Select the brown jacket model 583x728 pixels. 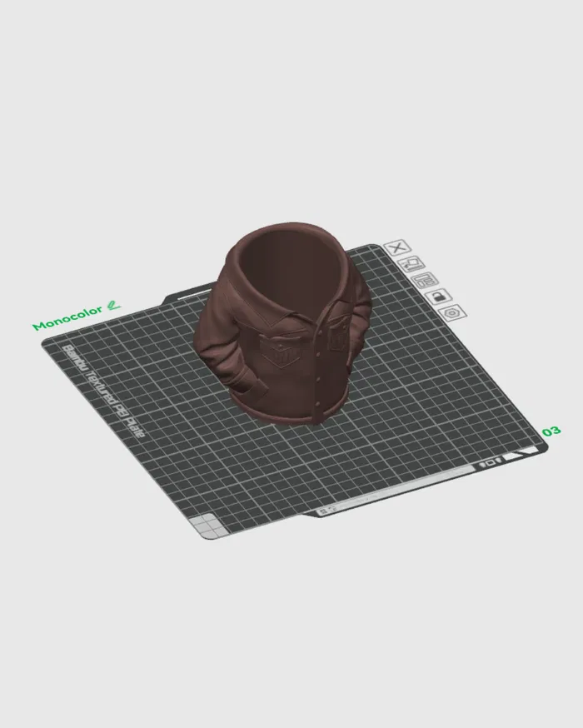(283, 325)
